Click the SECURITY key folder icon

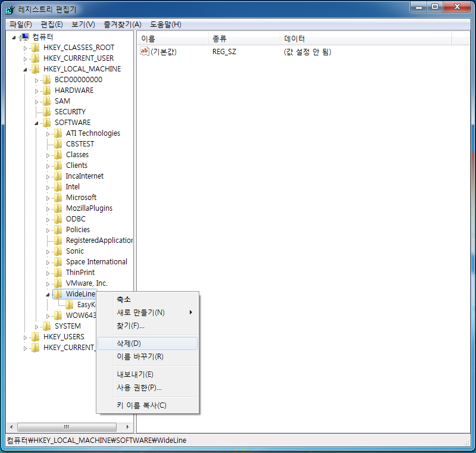(46, 112)
